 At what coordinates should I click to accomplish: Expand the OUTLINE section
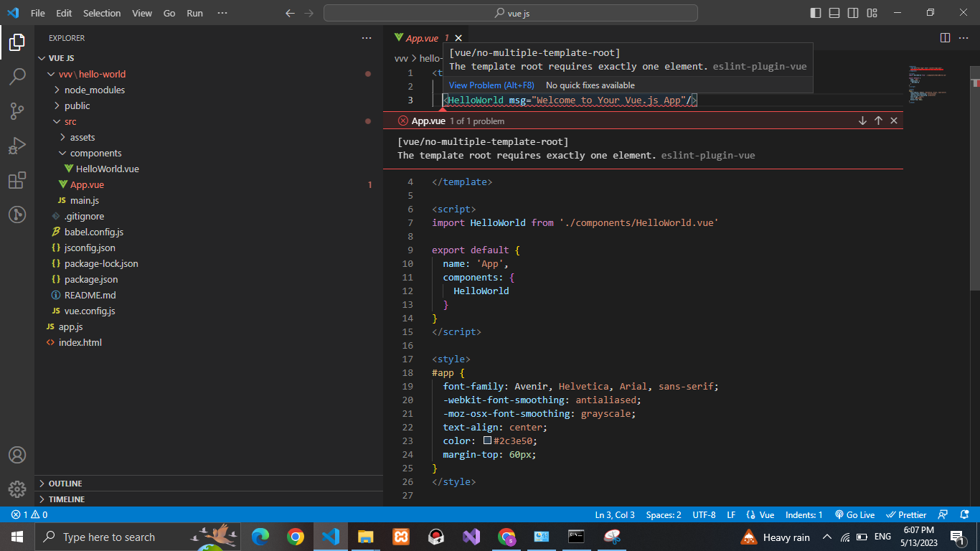65,484
